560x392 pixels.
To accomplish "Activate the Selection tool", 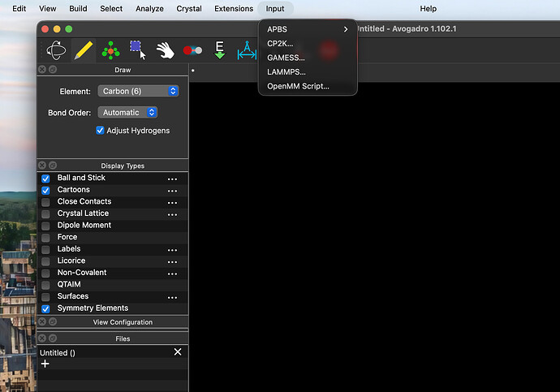I will pos(138,51).
